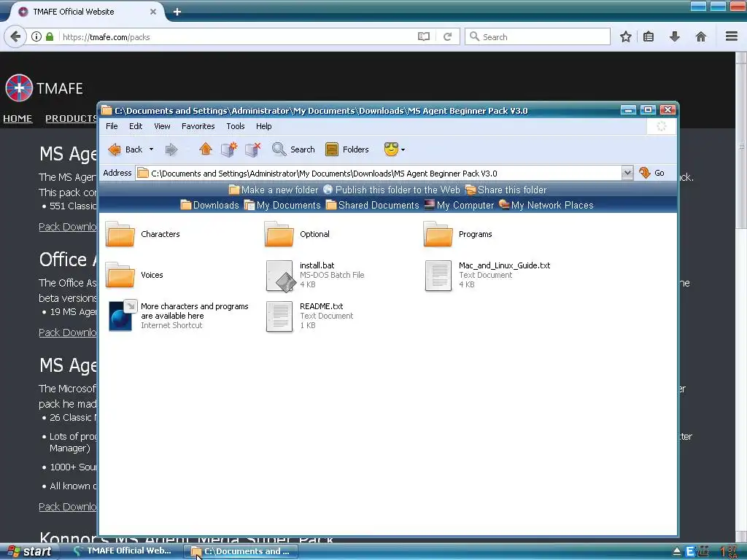747x560 pixels.
Task: Go to Shared Documents in places bar
Action: 373,205
